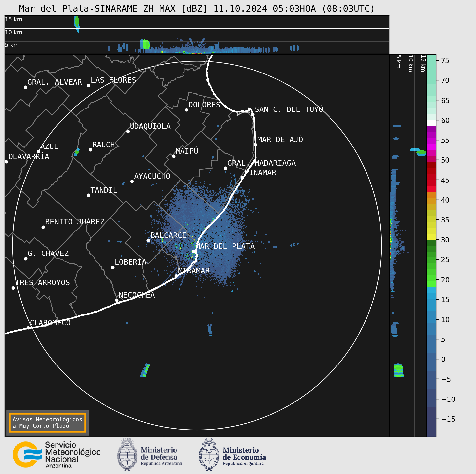Viewport: 476px width, 474px height.
Task: Click the green band near 25 dBZ
Action: [431, 260]
